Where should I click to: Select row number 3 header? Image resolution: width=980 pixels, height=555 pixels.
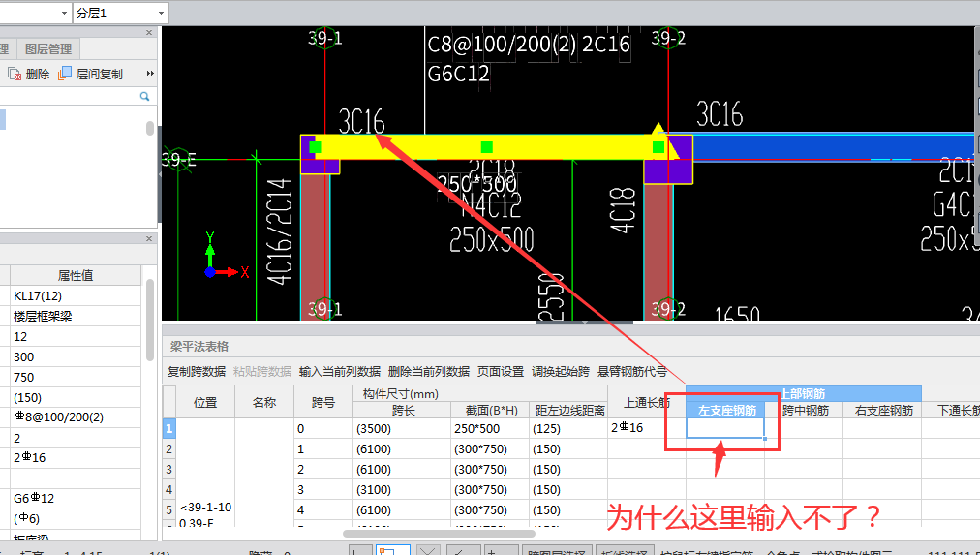click(169, 470)
